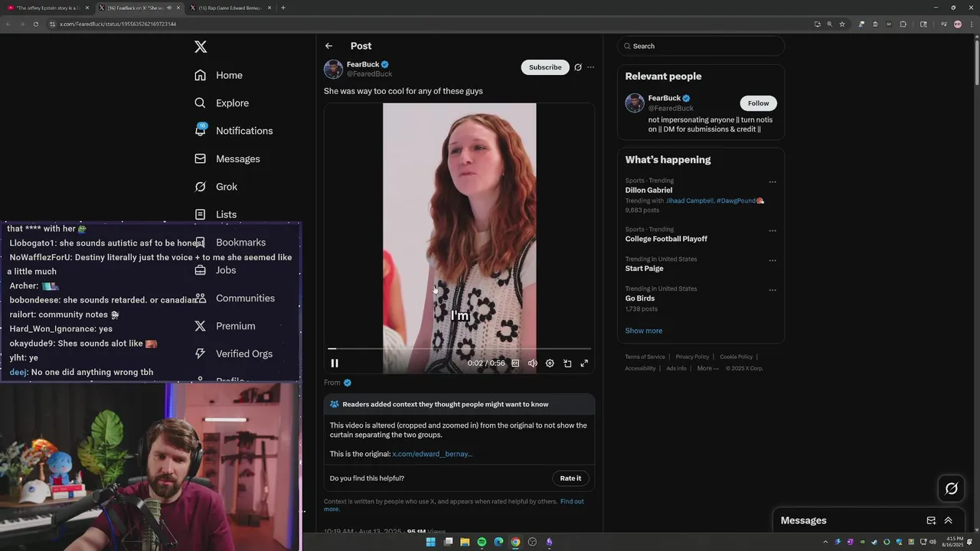Open more options for Start Paige trend
Image resolution: width=980 pixels, height=551 pixels.
(x=773, y=260)
